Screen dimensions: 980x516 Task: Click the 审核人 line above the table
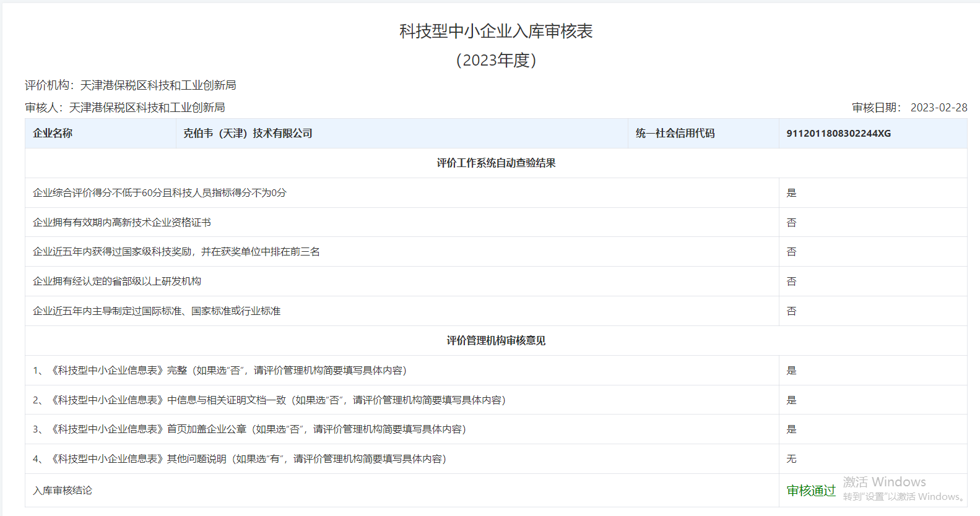point(124,108)
